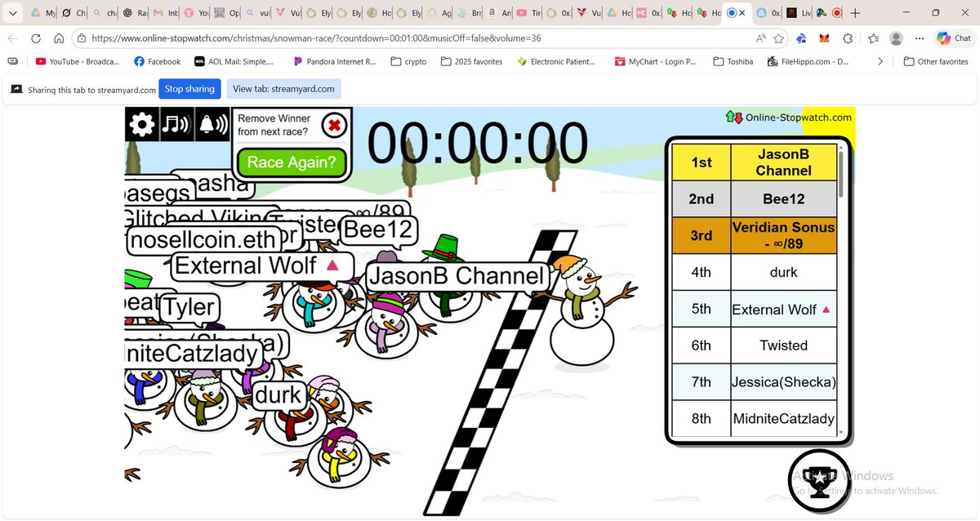This screenshot has height=521, width=980.
Task: Select the Veridian Sonus third-place row
Action: pos(754,235)
